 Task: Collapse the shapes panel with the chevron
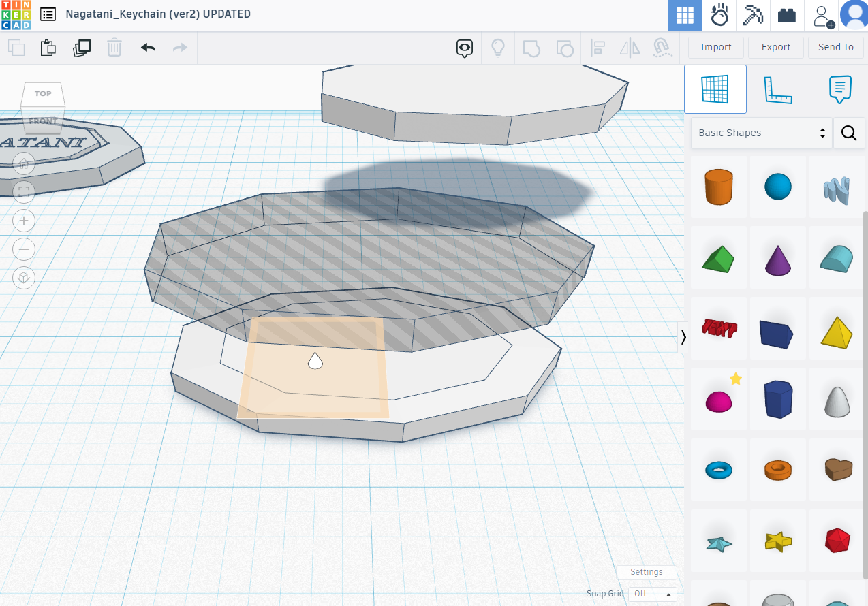tap(683, 336)
